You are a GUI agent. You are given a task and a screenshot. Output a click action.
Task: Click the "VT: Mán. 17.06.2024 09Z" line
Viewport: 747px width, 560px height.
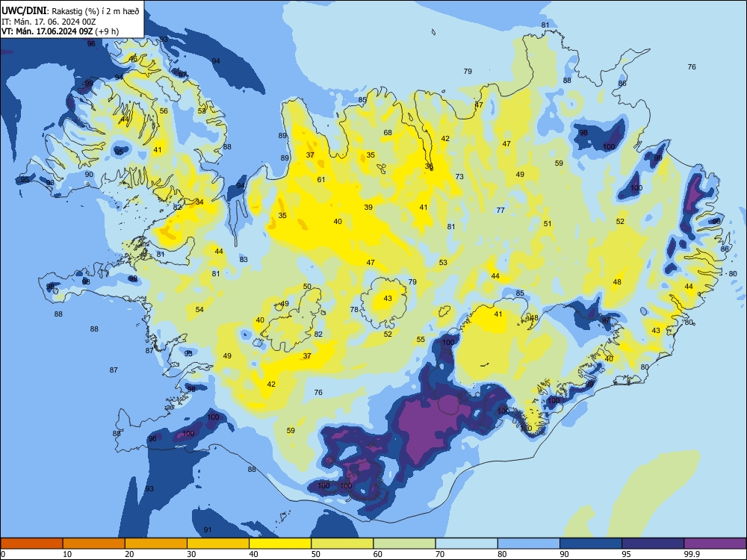[47, 31]
